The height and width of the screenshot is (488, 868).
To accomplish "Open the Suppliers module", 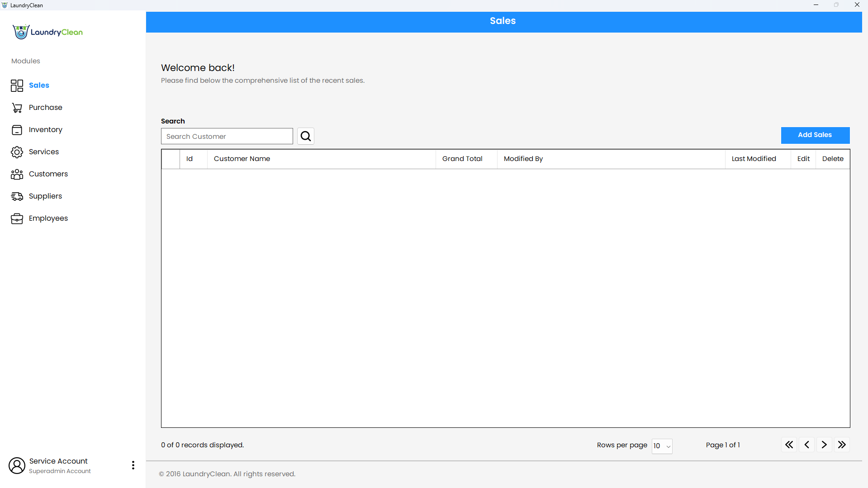I will (x=45, y=196).
